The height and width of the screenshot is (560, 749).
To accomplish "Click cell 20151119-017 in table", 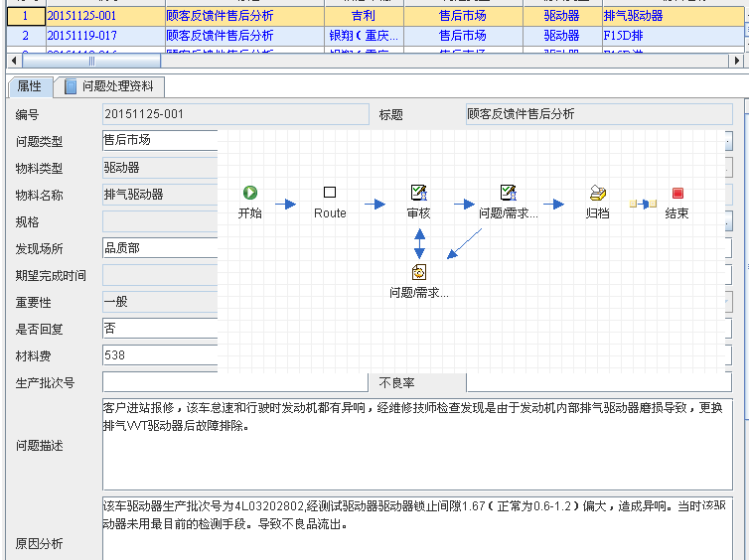I will click(105, 36).
